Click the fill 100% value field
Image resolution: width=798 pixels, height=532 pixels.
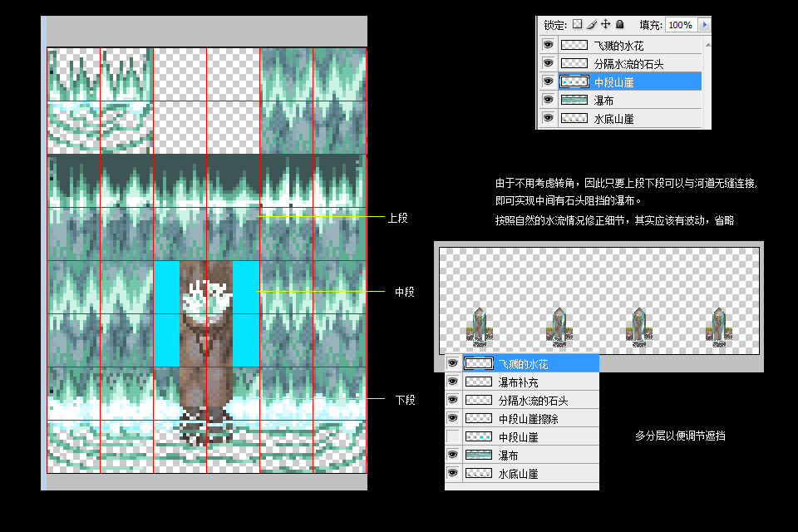[x=681, y=25]
